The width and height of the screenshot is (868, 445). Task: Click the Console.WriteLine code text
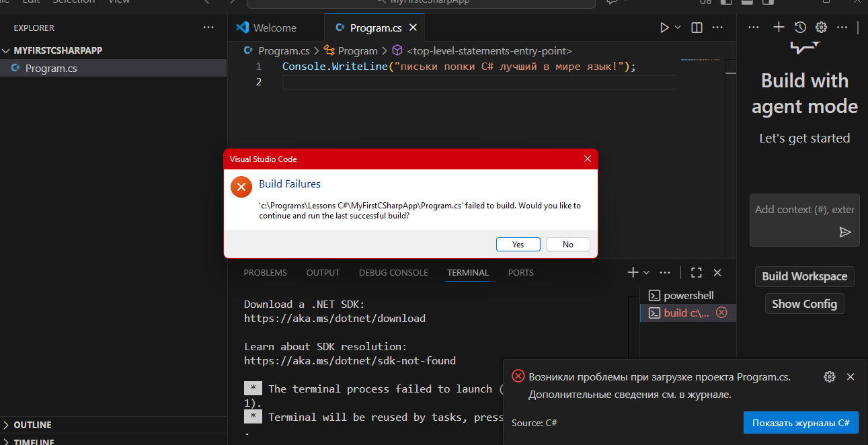point(336,67)
